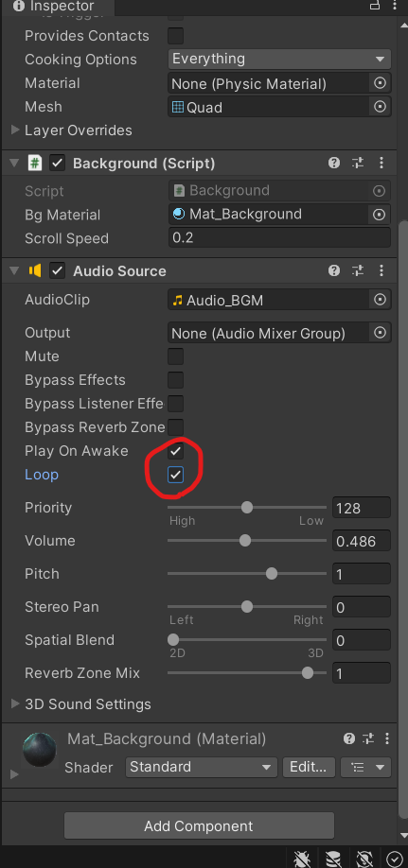
Task: Click Add Component button
Action: tap(199, 826)
